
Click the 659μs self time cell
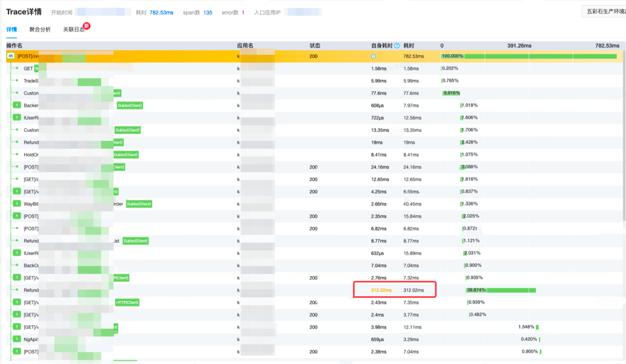(377, 339)
